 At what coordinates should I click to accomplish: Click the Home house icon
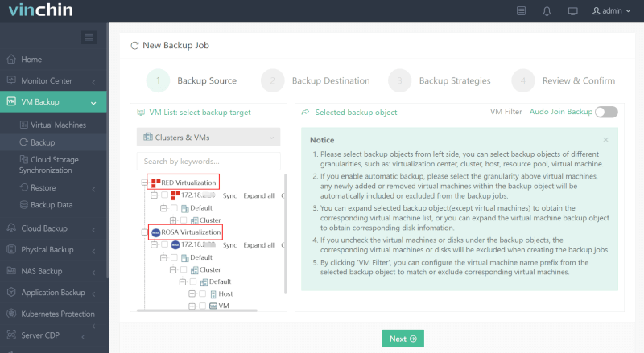[11, 60]
